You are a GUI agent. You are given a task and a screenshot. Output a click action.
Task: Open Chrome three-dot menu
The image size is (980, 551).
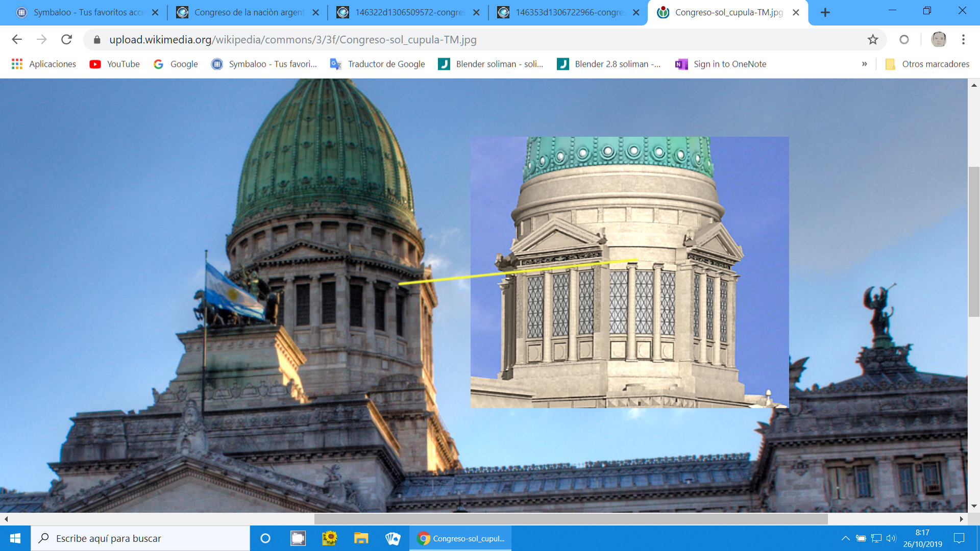point(963,39)
